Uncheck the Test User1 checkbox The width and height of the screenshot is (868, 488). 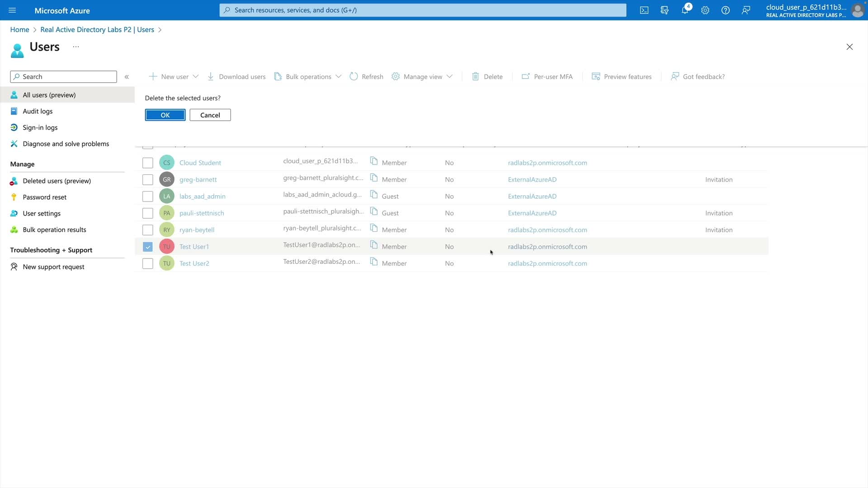pyautogui.click(x=148, y=247)
